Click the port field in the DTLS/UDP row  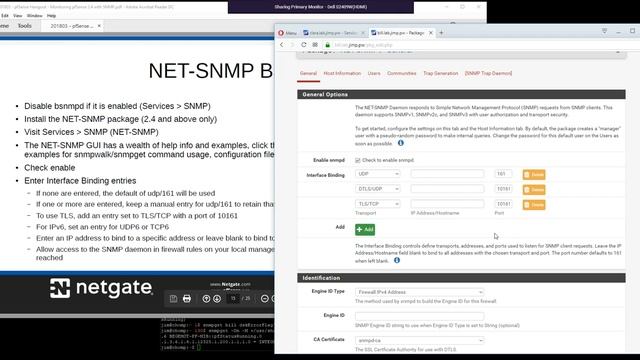click(503, 189)
